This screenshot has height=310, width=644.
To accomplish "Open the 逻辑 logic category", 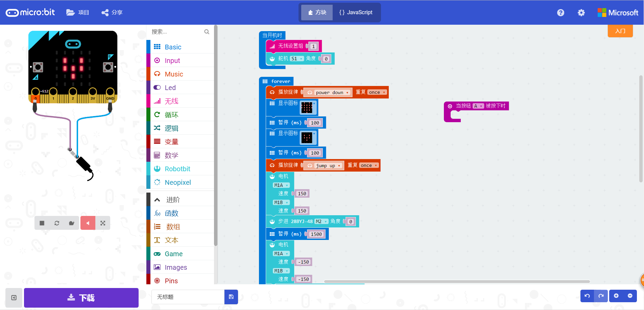I will coord(180,128).
